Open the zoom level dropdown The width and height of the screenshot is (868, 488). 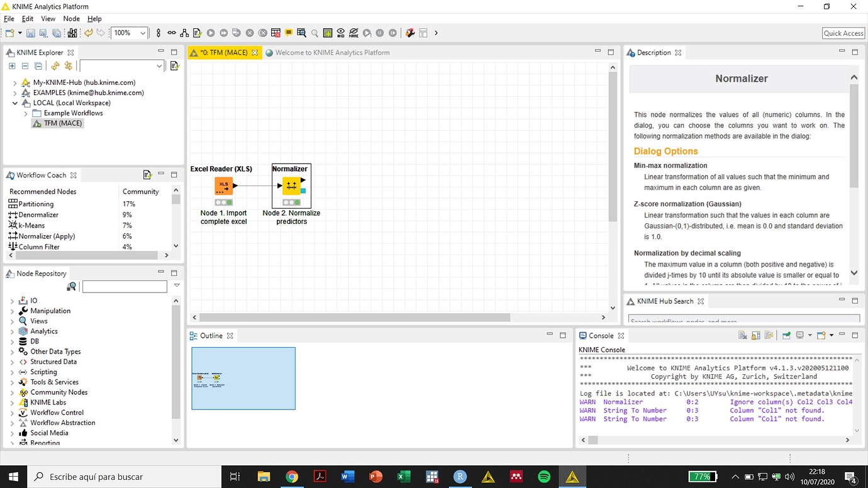click(142, 33)
